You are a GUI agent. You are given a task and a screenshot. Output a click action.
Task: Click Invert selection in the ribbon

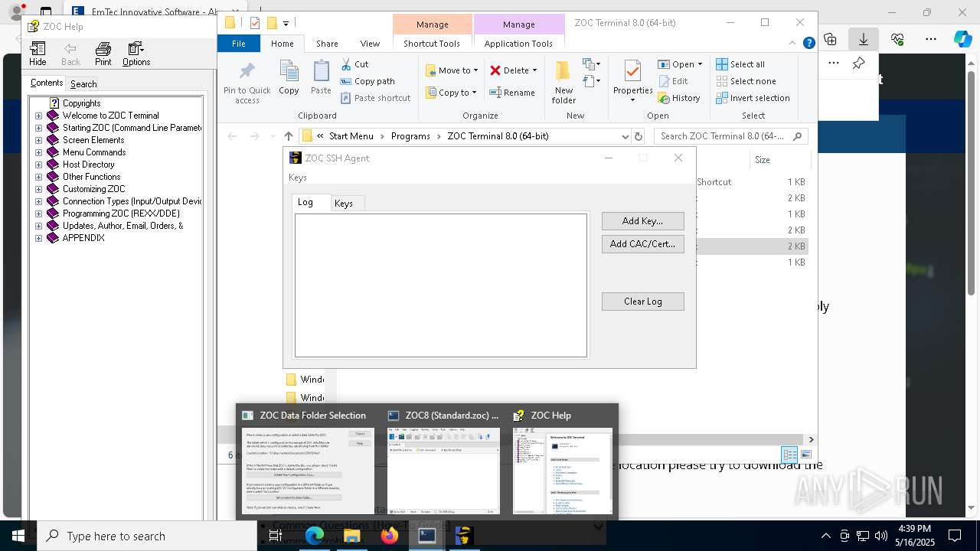pos(753,98)
